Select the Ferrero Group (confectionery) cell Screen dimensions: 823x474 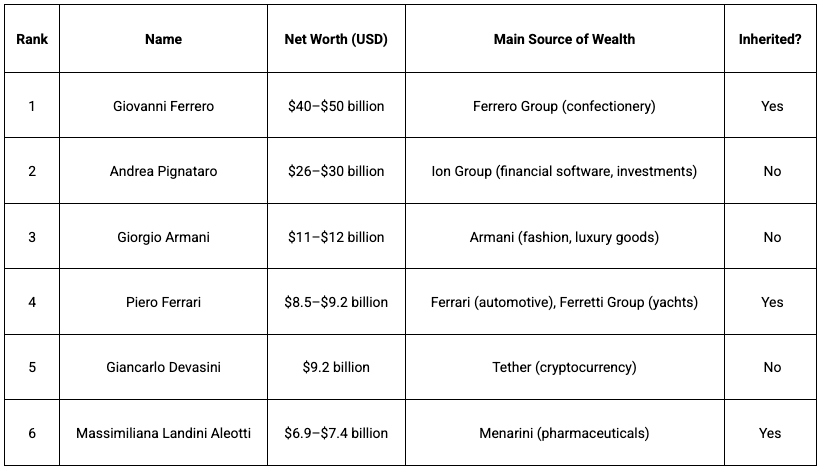point(564,106)
